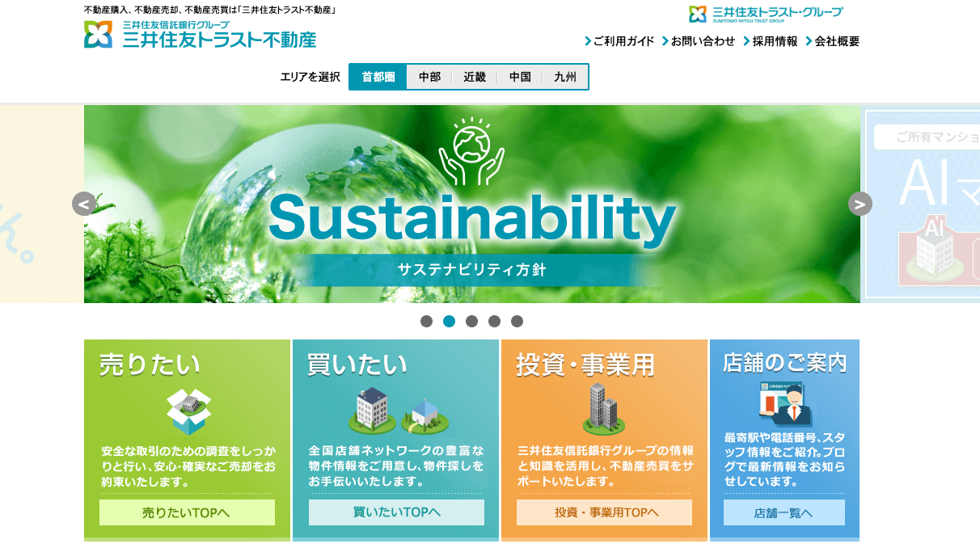Screen dimensions: 980x548
Task: Select the 中部 area tab
Action: (x=429, y=77)
